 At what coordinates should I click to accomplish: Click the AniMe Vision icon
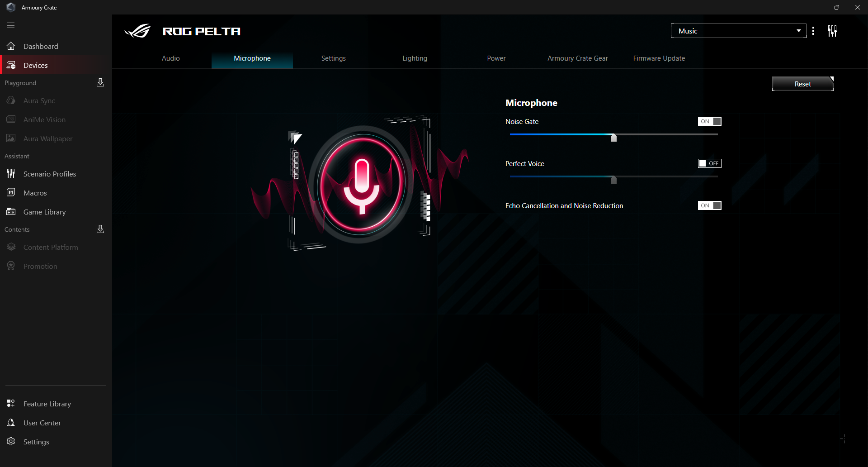pyautogui.click(x=11, y=119)
